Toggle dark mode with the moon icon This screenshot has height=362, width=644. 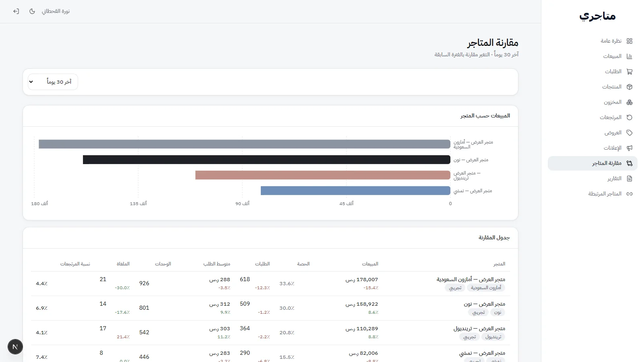[32, 11]
